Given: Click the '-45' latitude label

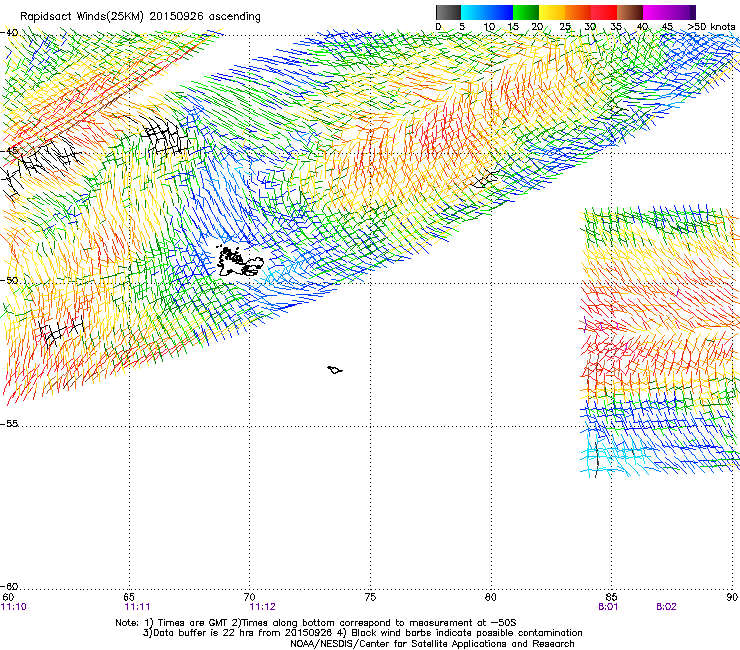Looking at the screenshot, I should (x=9, y=151).
